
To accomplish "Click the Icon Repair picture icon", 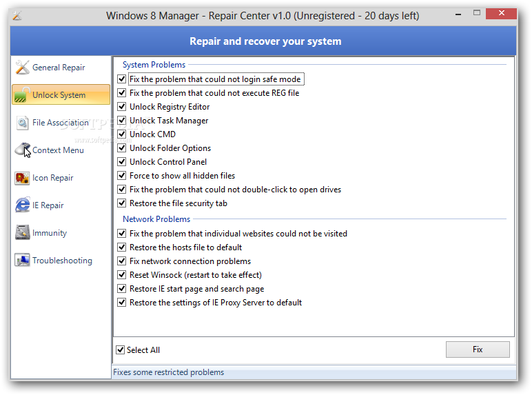I will click(22, 178).
